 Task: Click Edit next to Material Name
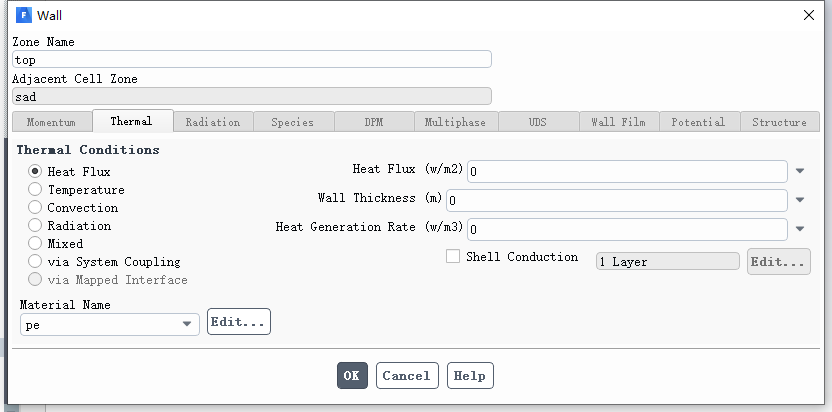click(239, 322)
